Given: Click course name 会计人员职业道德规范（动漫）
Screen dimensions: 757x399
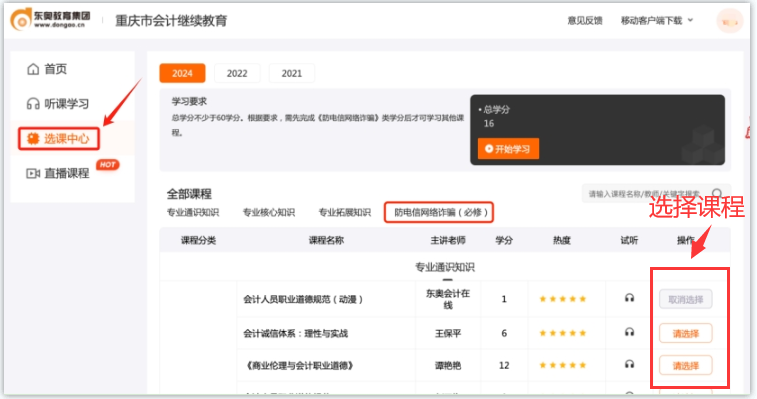Looking at the screenshot, I should 303,299.
